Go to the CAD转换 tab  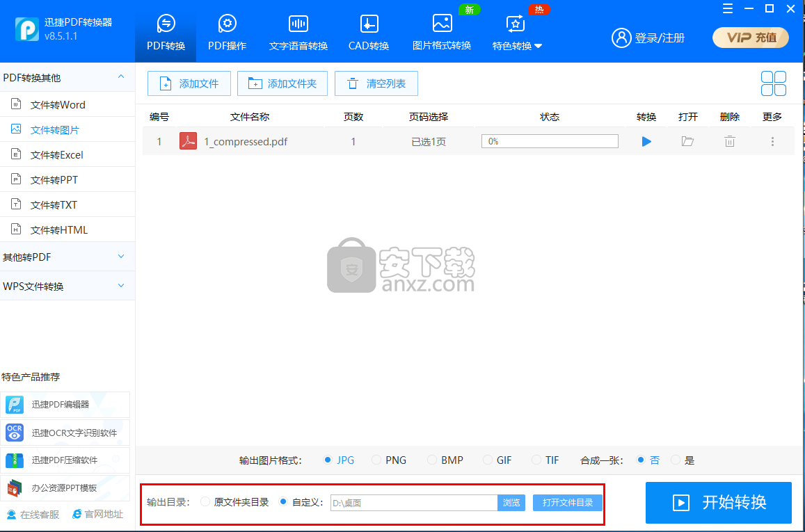pos(369,32)
